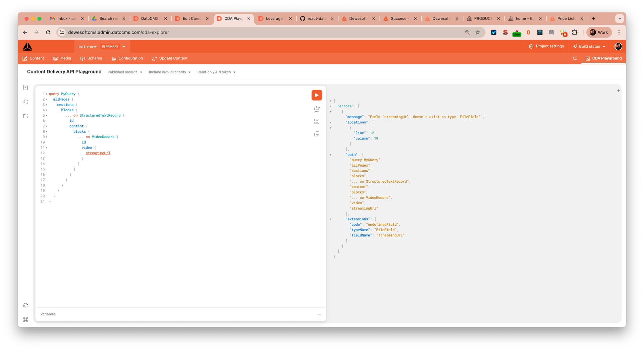Open Include invalid records dropdown
This screenshot has height=351, width=644.
coord(169,72)
